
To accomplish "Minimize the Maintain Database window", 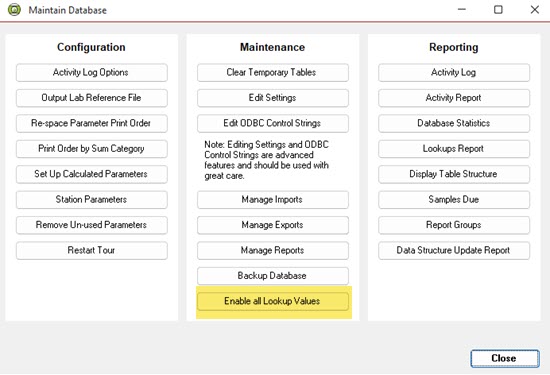I will [x=462, y=9].
